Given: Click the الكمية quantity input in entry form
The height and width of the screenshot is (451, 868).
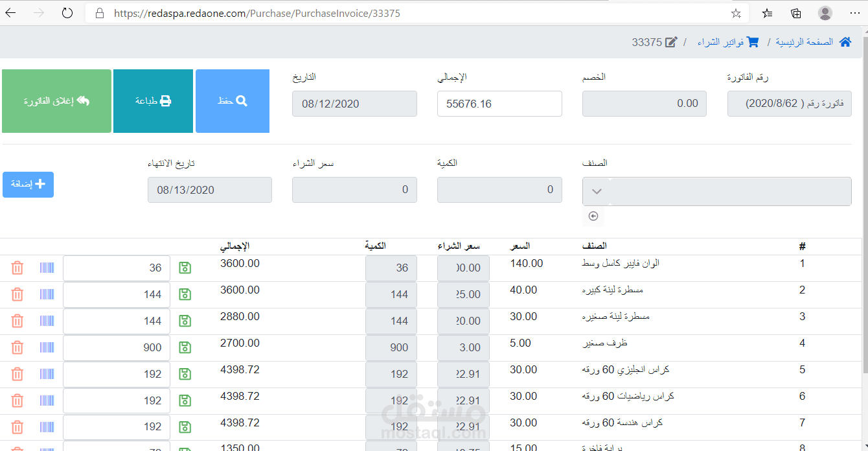Looking at the screenshot, I should (499, 190).
